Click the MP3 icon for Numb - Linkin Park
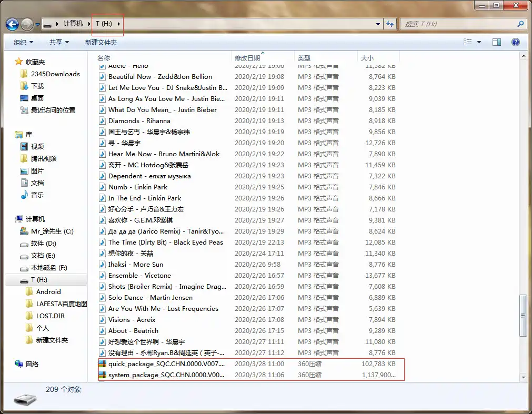The width and height of the screenshot is (532, 414). coord(103,187)
